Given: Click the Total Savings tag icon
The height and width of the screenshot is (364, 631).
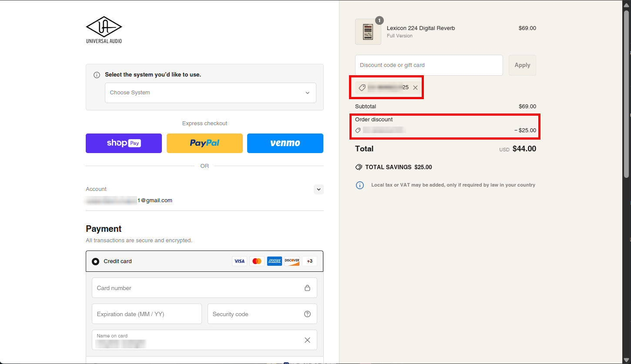Looking at the screenshot, I should pyautogui.click(x=359, y=167).
